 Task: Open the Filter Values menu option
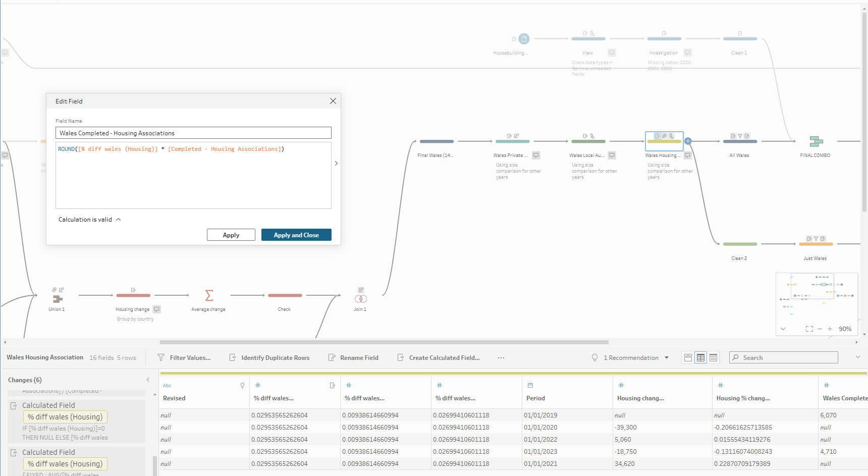(x=184, y=358)
